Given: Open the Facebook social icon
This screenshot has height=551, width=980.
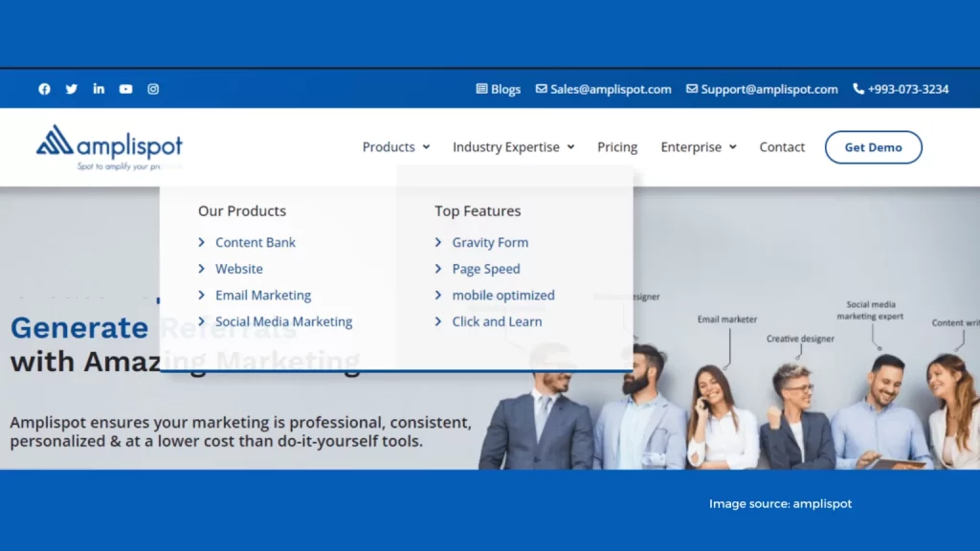Looking at the screenshot, I should (x=44, y=89).
